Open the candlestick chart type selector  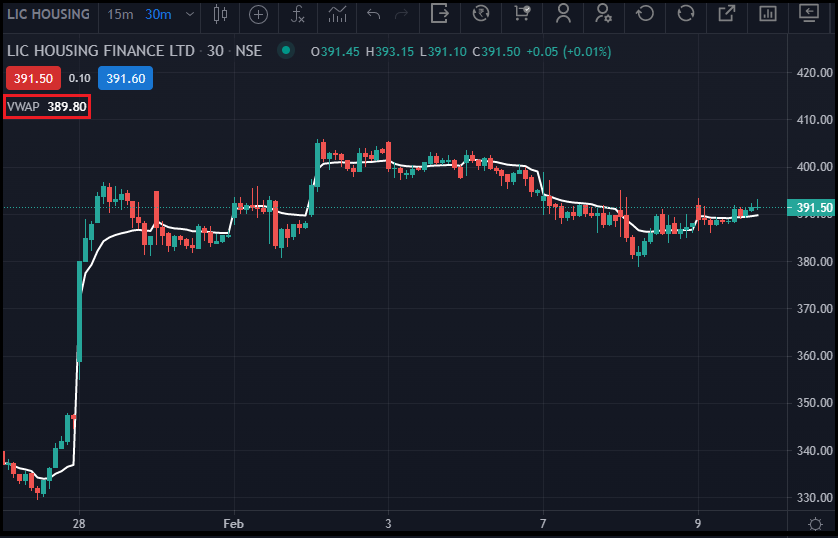[220, 14]
